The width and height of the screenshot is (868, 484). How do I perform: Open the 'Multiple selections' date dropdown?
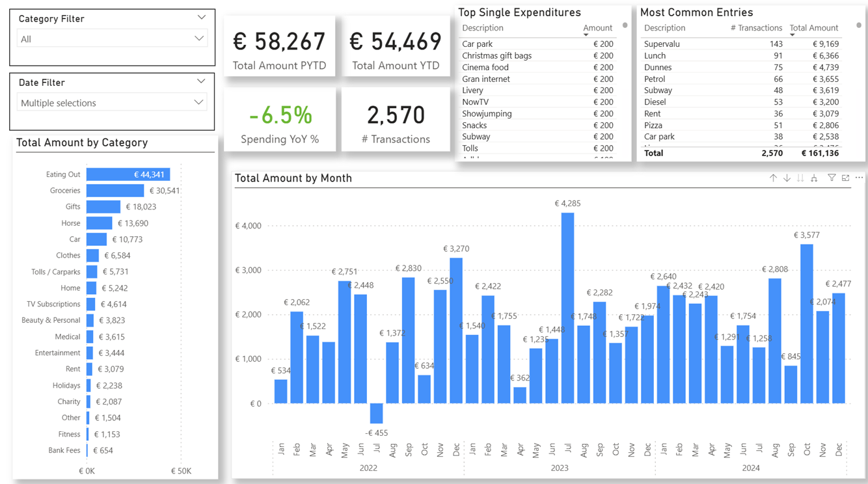[112, 103]
